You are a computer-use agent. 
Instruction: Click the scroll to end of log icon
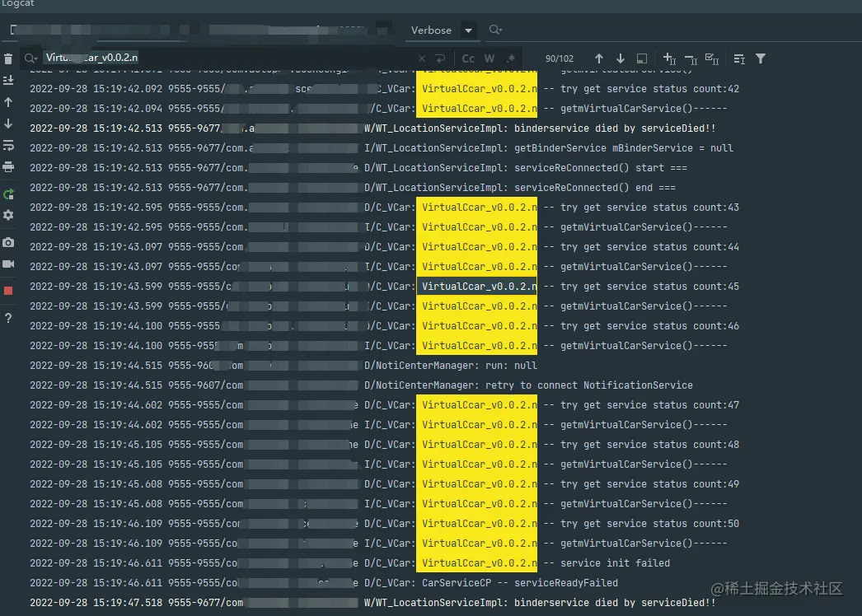coord(8,81)
